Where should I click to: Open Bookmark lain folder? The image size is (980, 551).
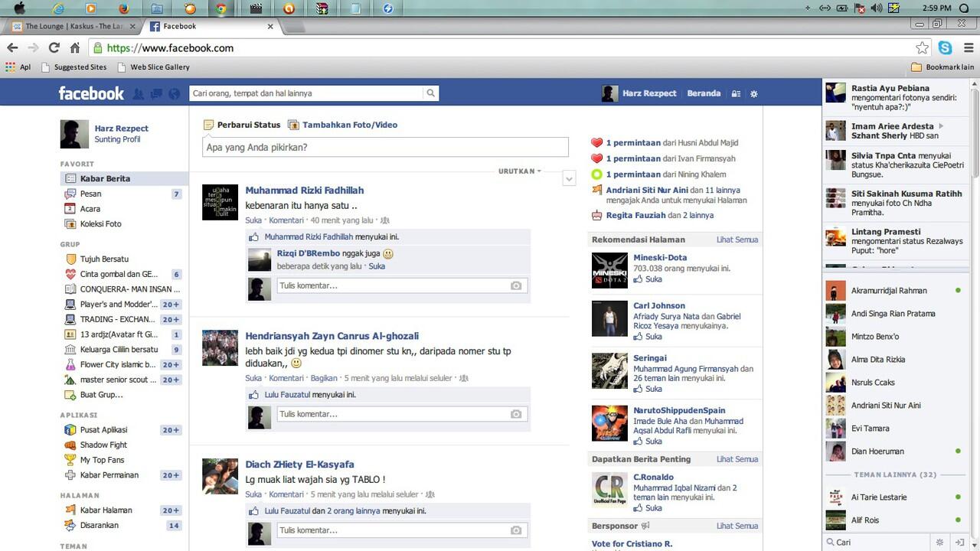[x=943, y=67]
